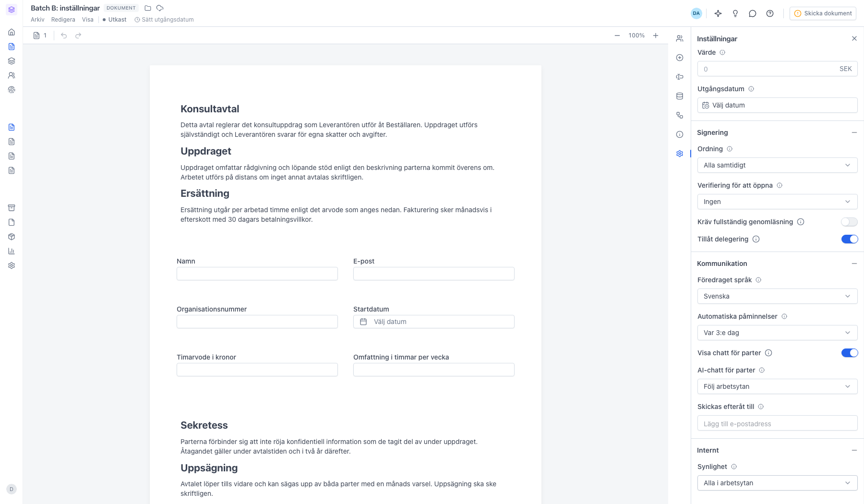
Task: Click the Värde amount input field
Action: coord(777,69)
